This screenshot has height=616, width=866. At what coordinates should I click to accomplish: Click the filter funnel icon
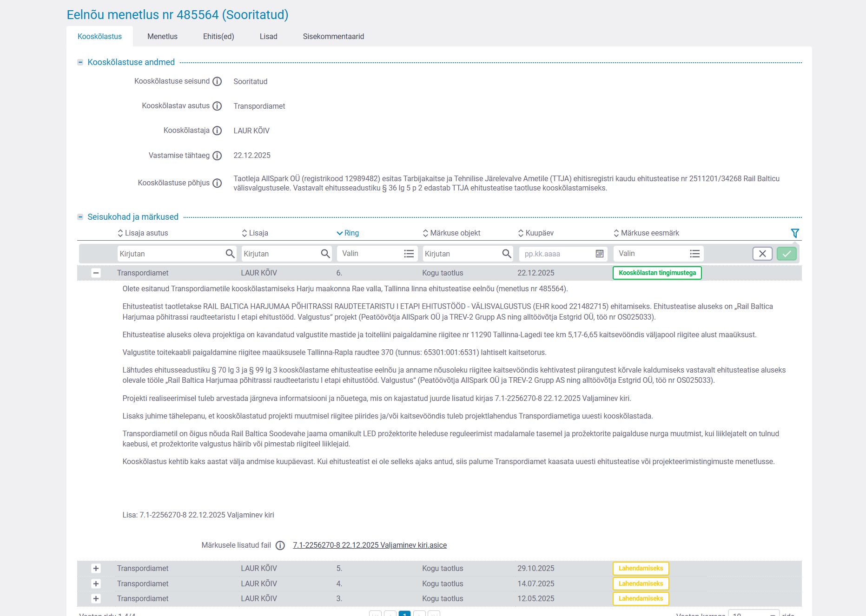795,233
